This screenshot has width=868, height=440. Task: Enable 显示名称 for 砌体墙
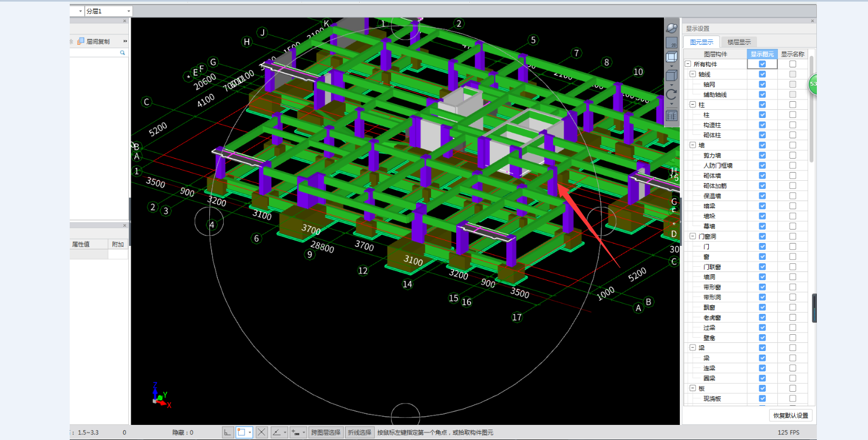coord(792,176)
